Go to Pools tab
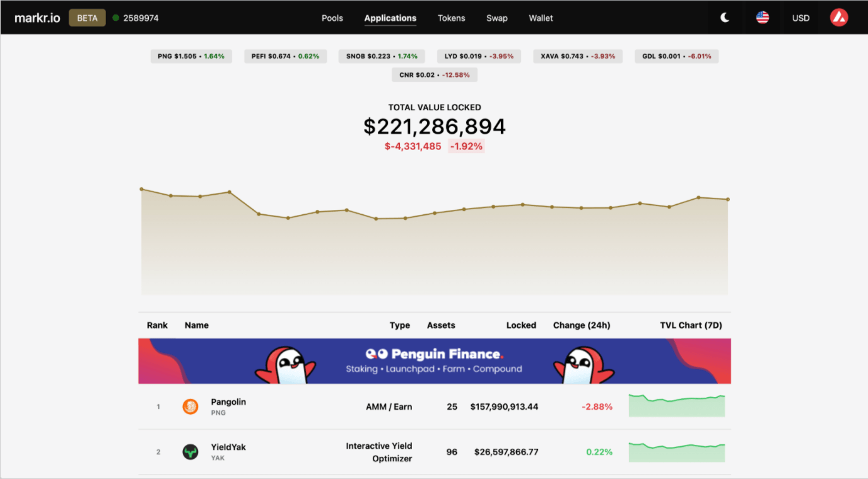The image size is (868, 479). [332, 18]
